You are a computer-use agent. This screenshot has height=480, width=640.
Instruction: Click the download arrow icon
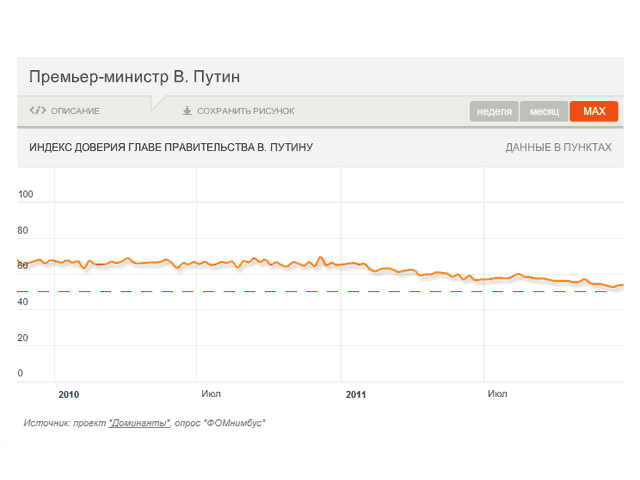(187, 111)
